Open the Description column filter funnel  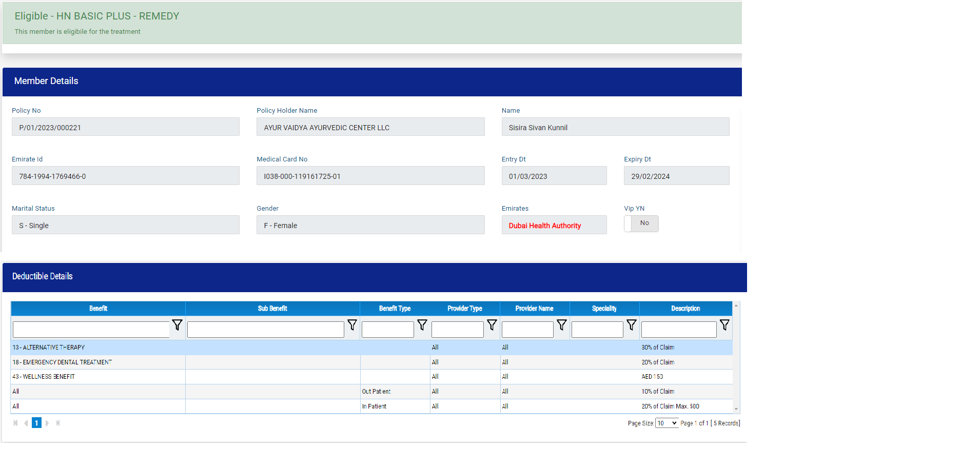(724, 325)
